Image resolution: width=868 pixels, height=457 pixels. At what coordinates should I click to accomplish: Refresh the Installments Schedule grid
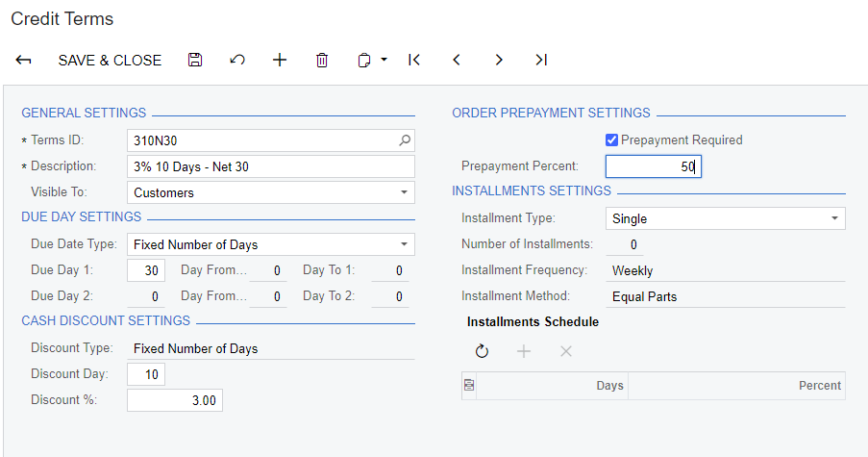pos(482,351)
